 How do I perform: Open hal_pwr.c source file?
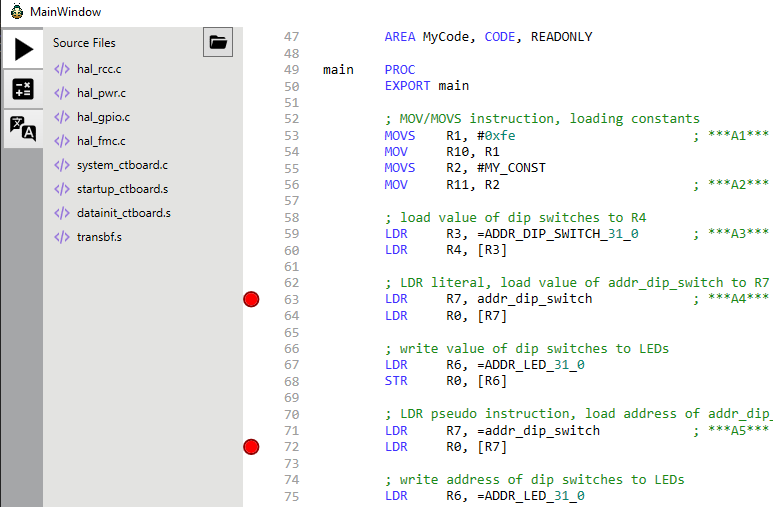tap(101, 93)
